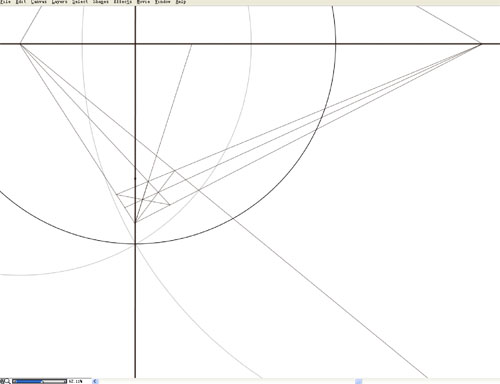This screenshot has width=500, height=384.
Task: Click the zoom slider thumb handle
Action: [42, 381]
